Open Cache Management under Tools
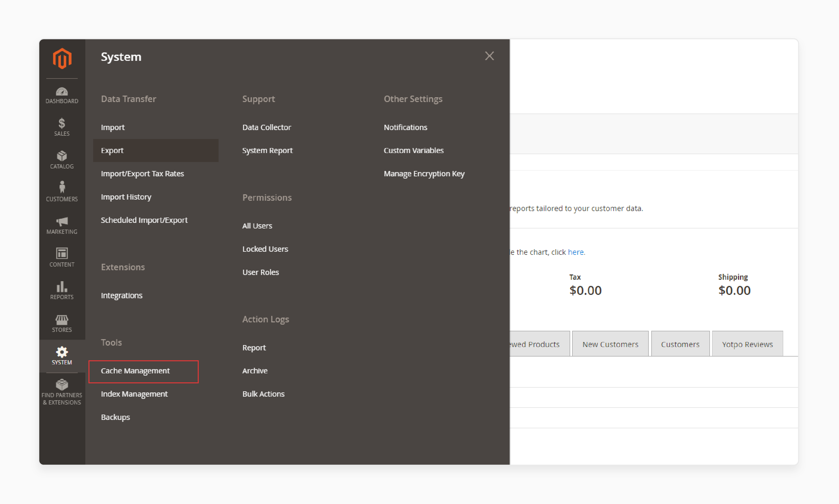The image size is (839, 504). [x=135, y=371]
